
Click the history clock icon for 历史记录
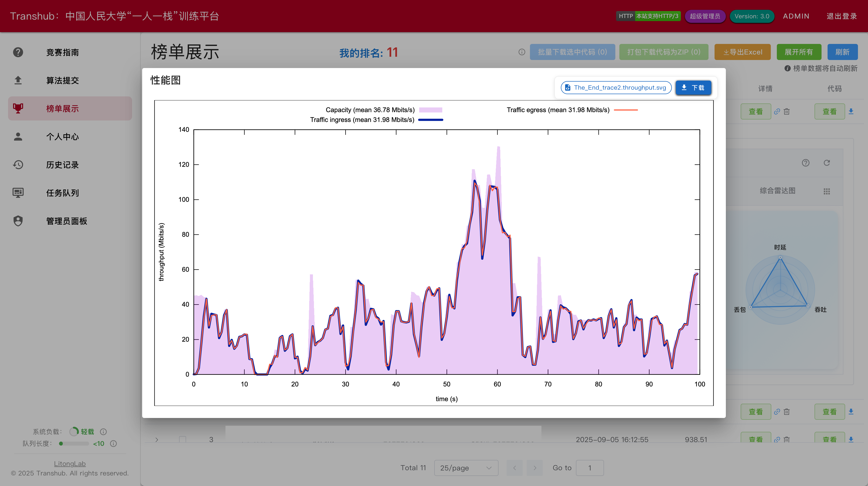(18, 165)
